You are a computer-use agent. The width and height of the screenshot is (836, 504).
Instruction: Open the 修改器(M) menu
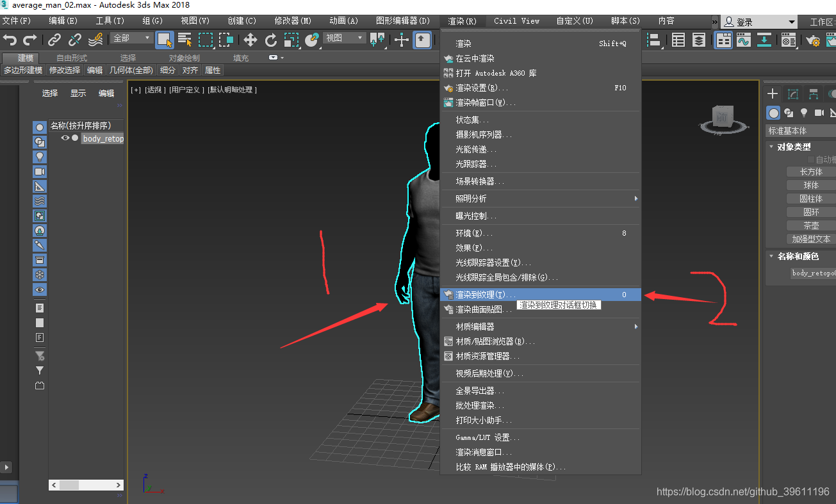[x=293, y=21]
